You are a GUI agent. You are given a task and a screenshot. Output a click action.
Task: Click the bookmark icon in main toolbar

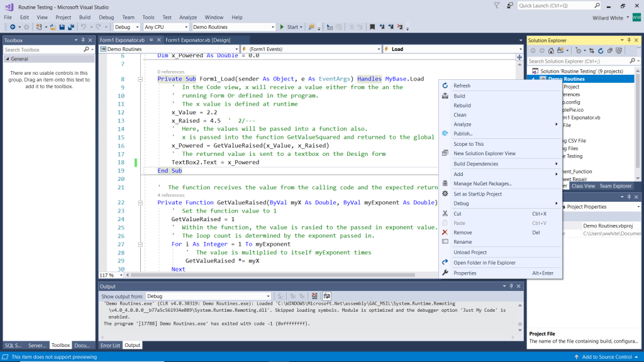[x=372, y=27]
